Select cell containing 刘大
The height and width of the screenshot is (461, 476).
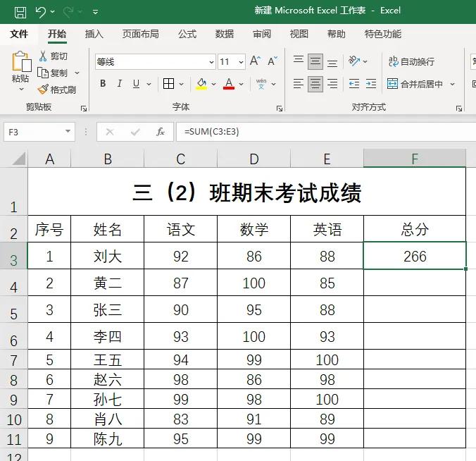pos(108,256)
